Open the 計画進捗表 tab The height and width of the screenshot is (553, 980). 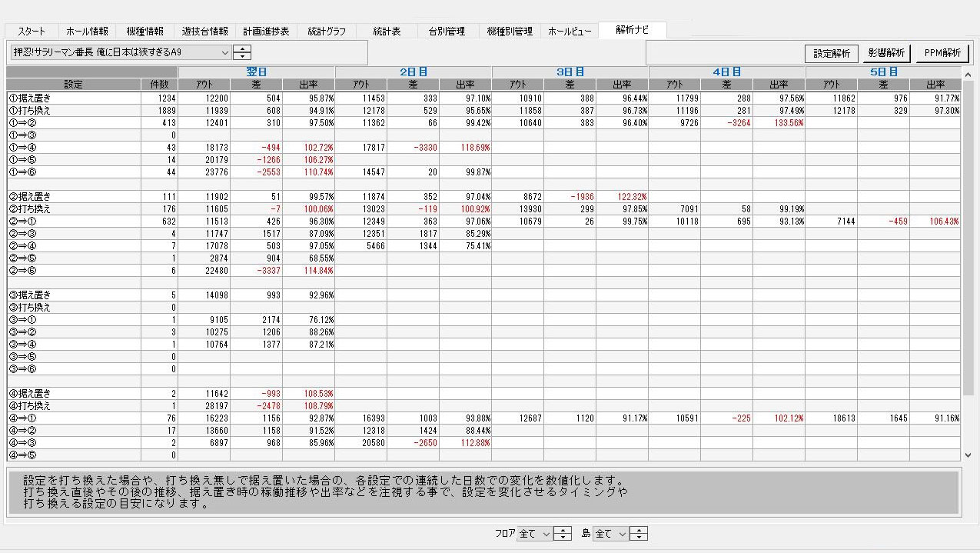tap(266, 32)
